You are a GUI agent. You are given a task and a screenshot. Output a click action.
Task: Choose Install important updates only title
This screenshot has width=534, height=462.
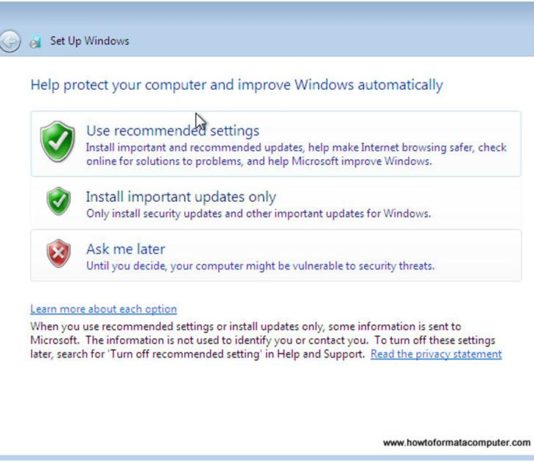click(181, 197)
